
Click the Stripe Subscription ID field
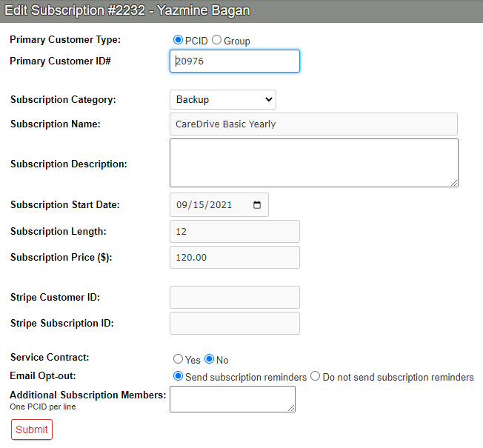[x=234, y=323]
